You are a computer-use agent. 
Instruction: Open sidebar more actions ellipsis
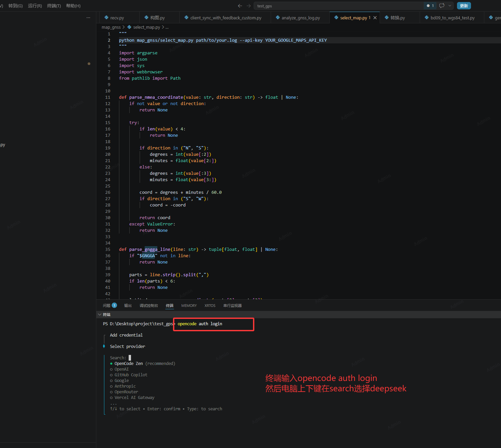pos(88,17)
